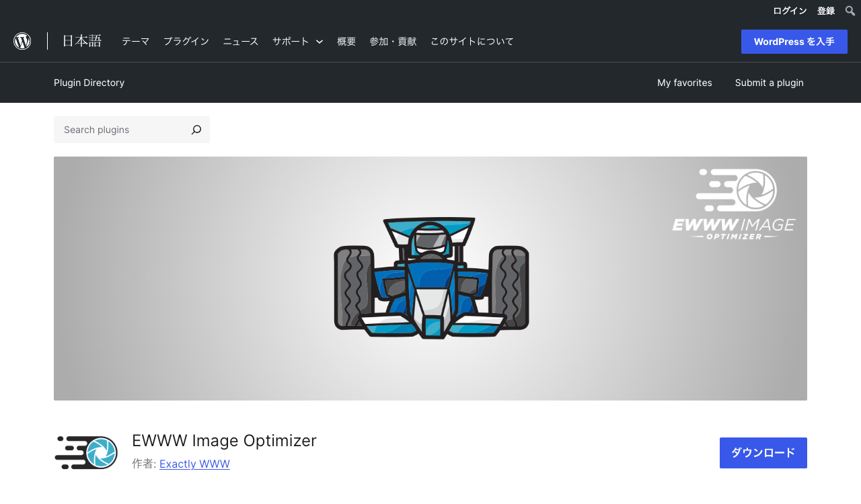Expand the サポート dropdown chevron
This screenshot has height=504, width=861.
click(x=320, y=42)
